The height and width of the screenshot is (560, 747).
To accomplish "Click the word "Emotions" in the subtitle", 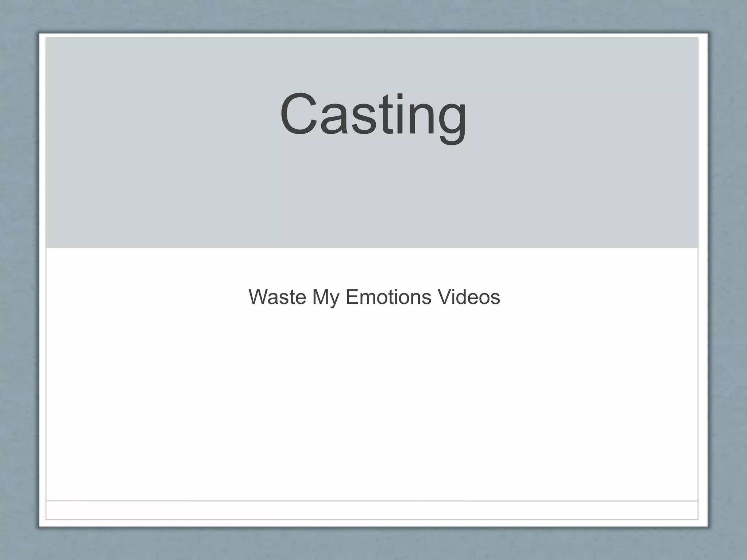I will [388, 297].
